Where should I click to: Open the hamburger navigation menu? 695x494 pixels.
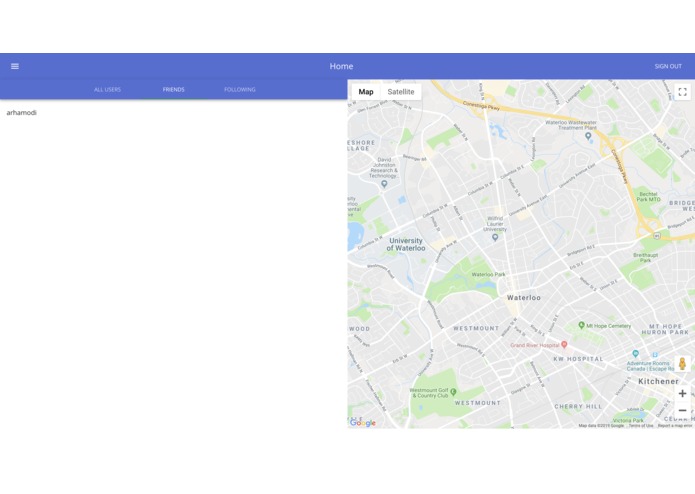pos(15,66)
